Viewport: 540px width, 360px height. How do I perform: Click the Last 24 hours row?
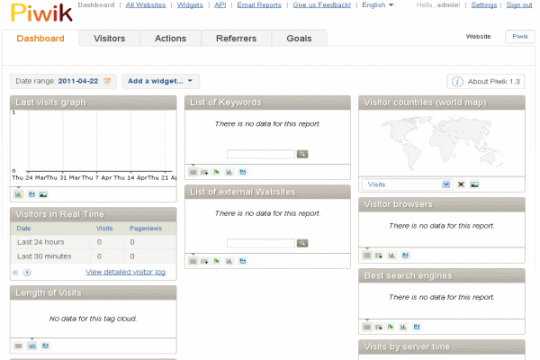point(93,242)
